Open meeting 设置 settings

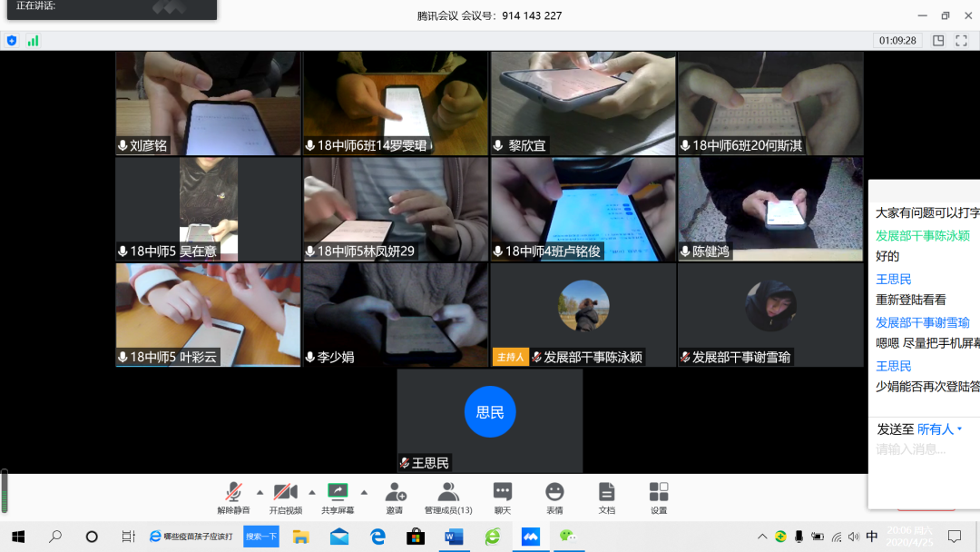point(659,497)
